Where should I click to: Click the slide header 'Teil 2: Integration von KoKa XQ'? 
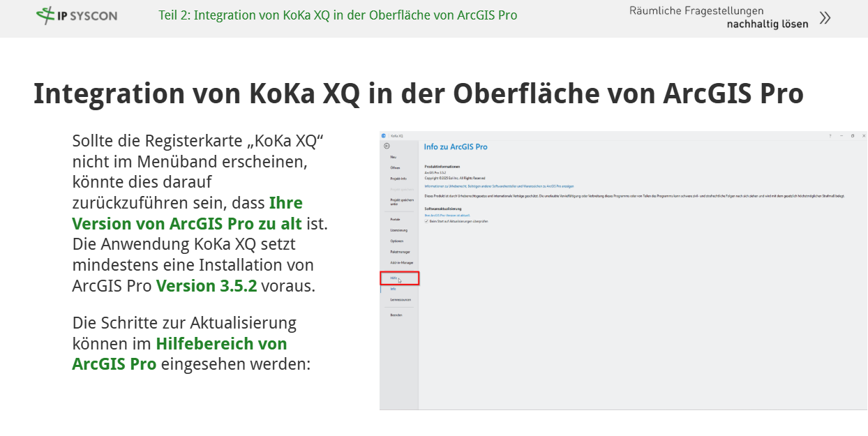(x=338, y=15)
